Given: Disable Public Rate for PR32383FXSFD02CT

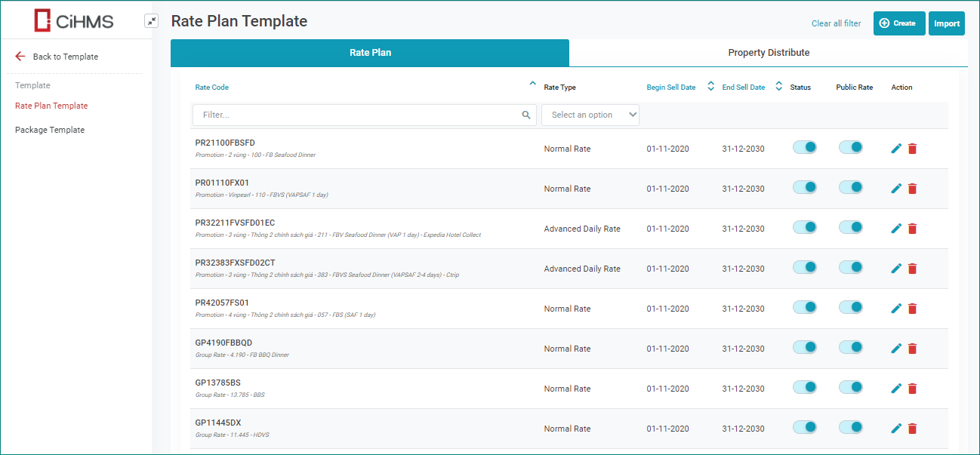Looking at the screenshot, I should coord(851,267).
